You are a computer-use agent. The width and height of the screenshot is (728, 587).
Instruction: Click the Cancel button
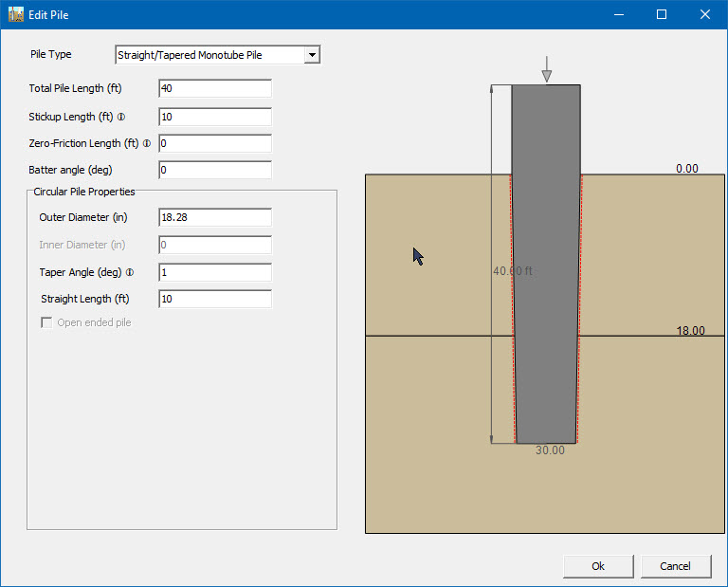[x=676, y=566]
